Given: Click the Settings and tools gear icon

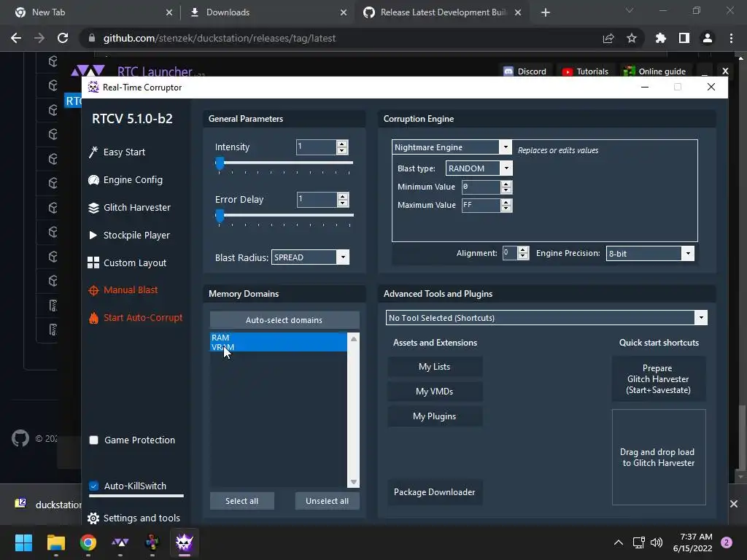Looking at the screenshot, I should click(93, 518).
